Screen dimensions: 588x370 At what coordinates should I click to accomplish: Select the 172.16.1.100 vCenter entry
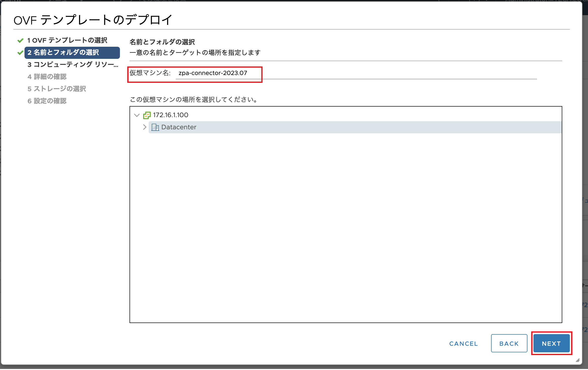point(170,115)
